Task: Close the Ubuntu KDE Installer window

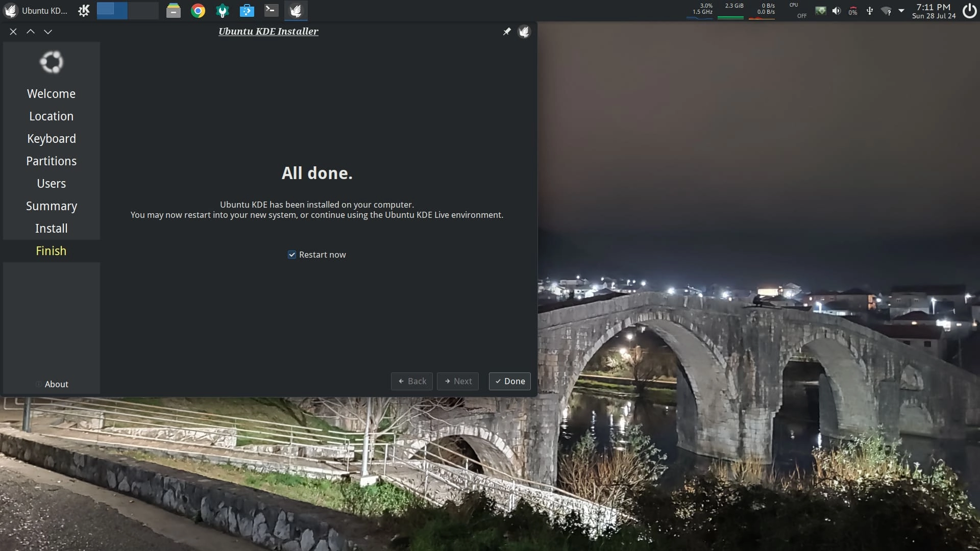Action: (x=13, y=32)
